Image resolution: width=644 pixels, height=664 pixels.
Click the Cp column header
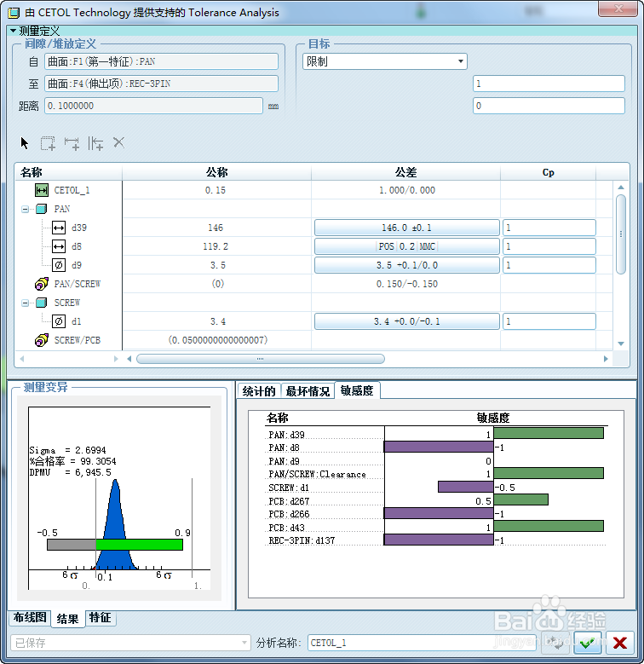point(548,172)
